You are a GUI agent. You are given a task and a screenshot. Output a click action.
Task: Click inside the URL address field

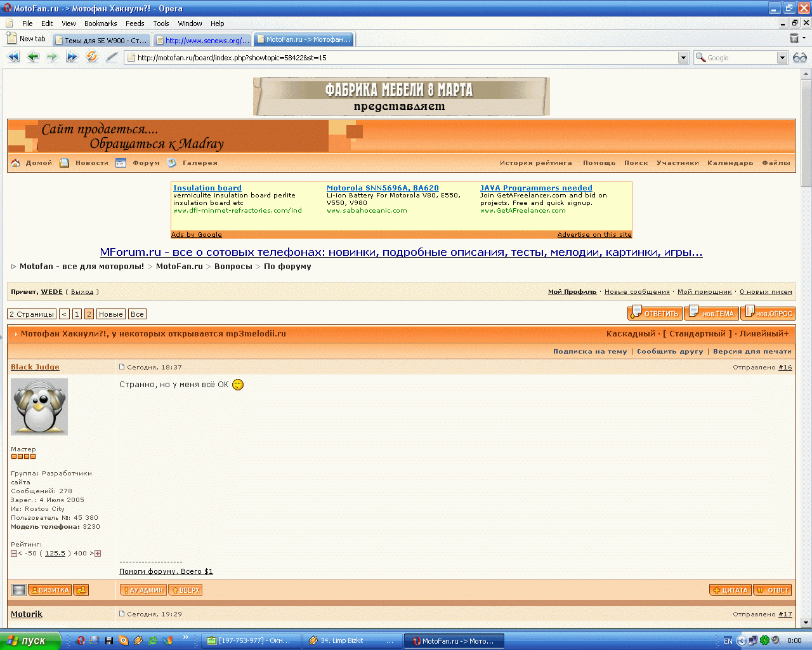pos(406,58)
